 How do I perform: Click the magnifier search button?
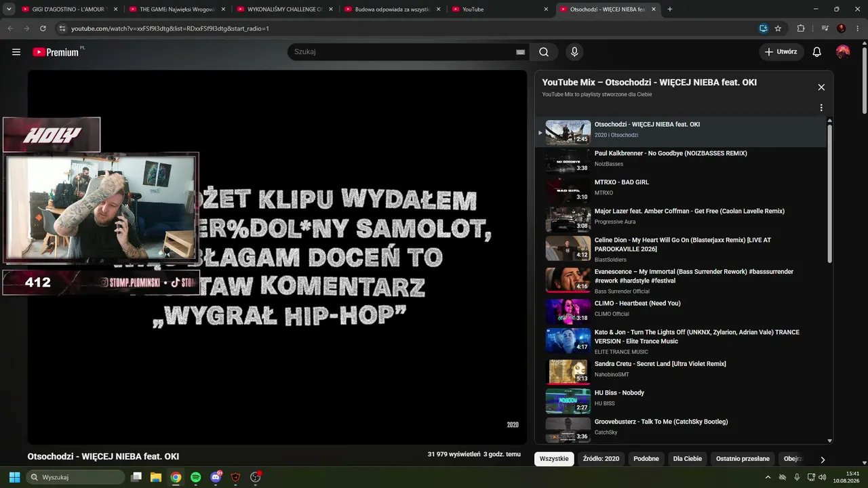544,52
